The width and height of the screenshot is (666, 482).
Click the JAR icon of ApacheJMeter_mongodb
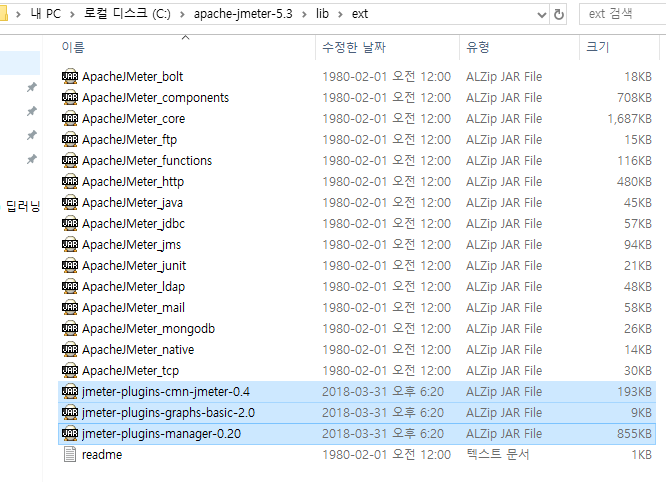pyautogui.click(x=70, y=329)
